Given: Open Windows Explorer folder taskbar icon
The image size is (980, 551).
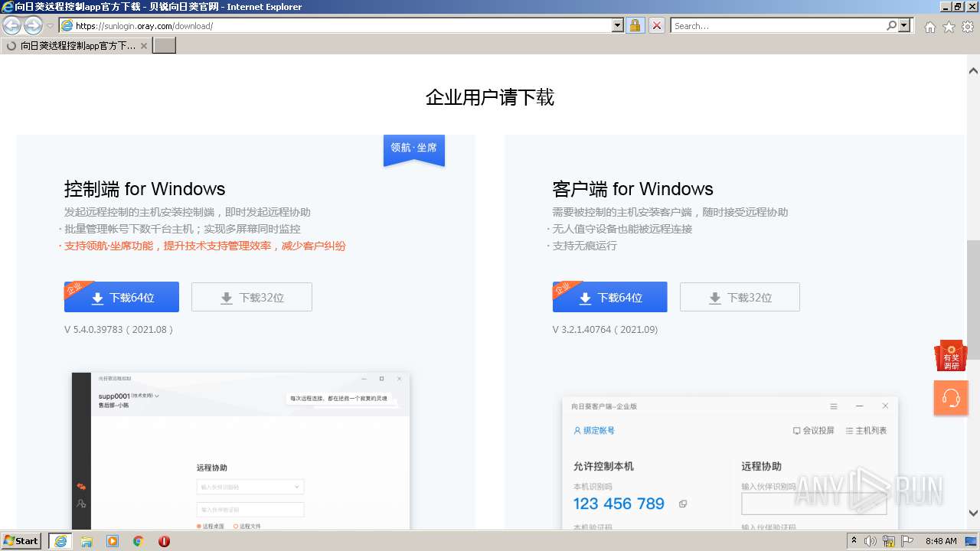Looking at the screenshot, I should (x=87, y=541).
